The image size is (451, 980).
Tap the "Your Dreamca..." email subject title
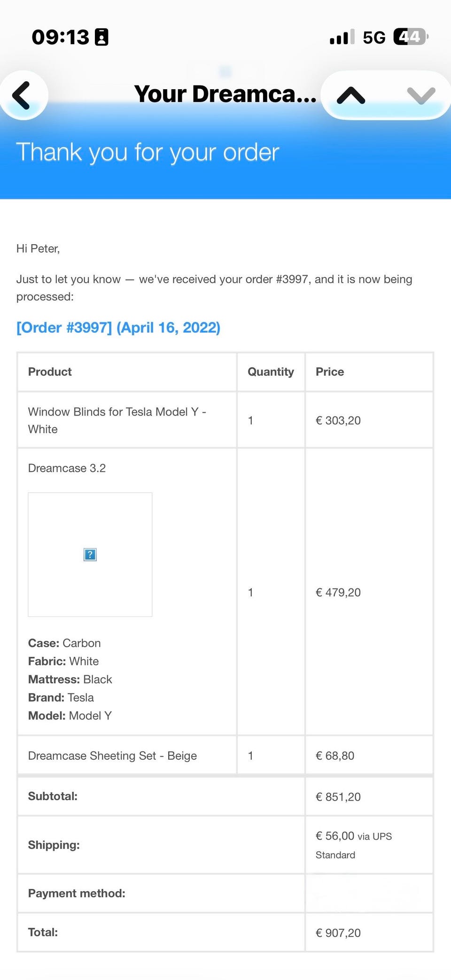[x=225, y=94]
